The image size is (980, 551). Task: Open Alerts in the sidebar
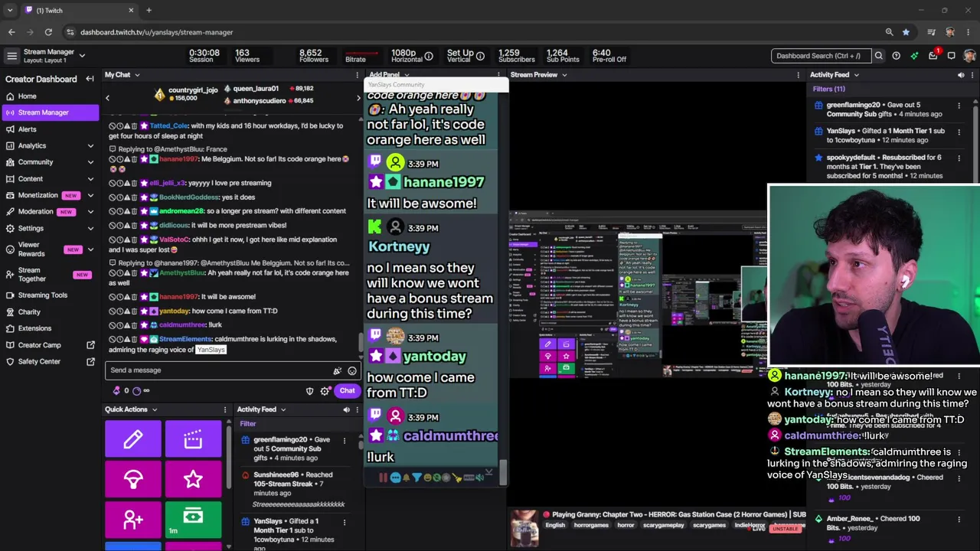click(50, 129)
